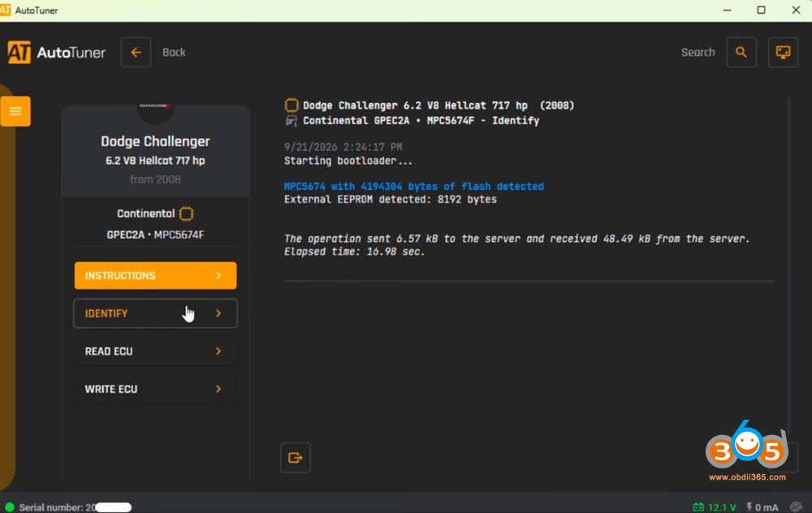Click the export log icon button
Screen dimensions: 812x513
296,458
